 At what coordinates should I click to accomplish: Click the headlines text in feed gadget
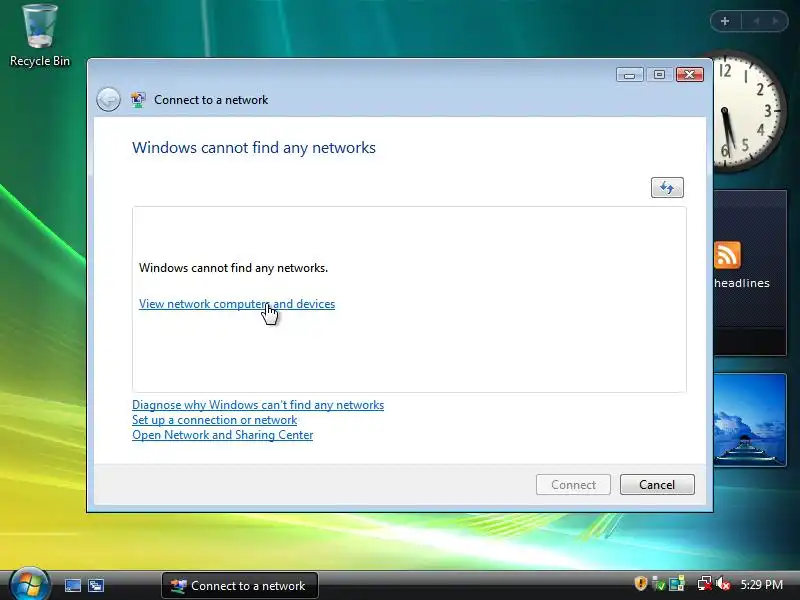coord(742,283)
